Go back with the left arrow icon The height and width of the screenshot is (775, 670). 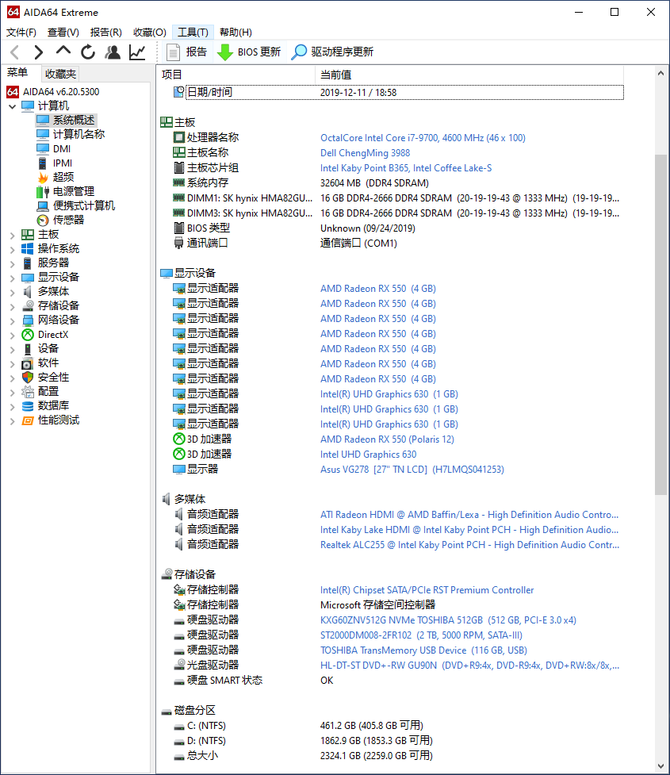click(x=15, y=52)
